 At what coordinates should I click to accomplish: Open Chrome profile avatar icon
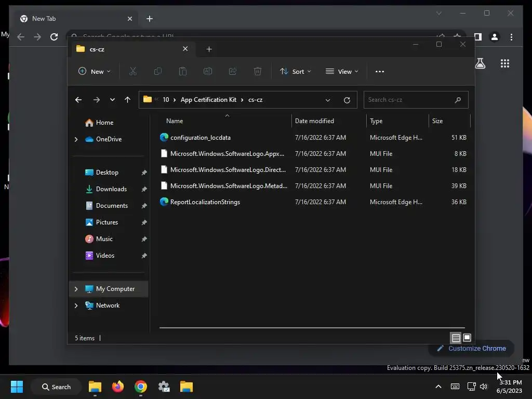(x=495, y=37)
